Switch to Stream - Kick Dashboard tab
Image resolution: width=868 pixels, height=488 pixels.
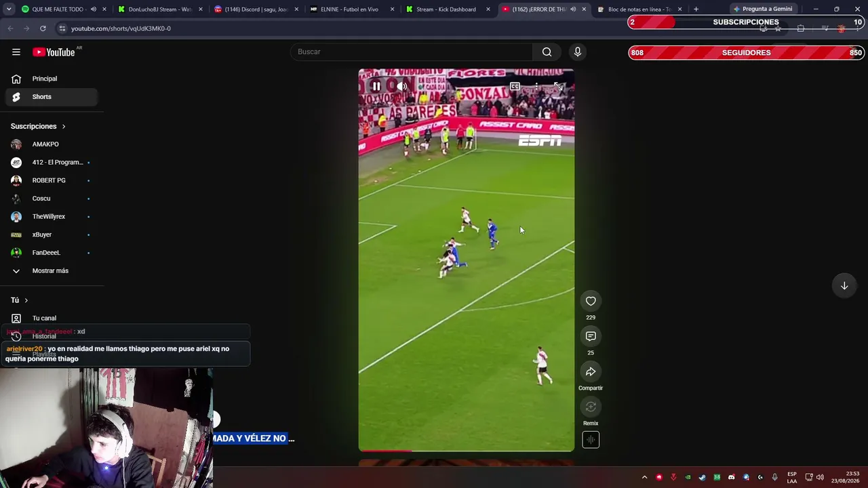[446, 9]
